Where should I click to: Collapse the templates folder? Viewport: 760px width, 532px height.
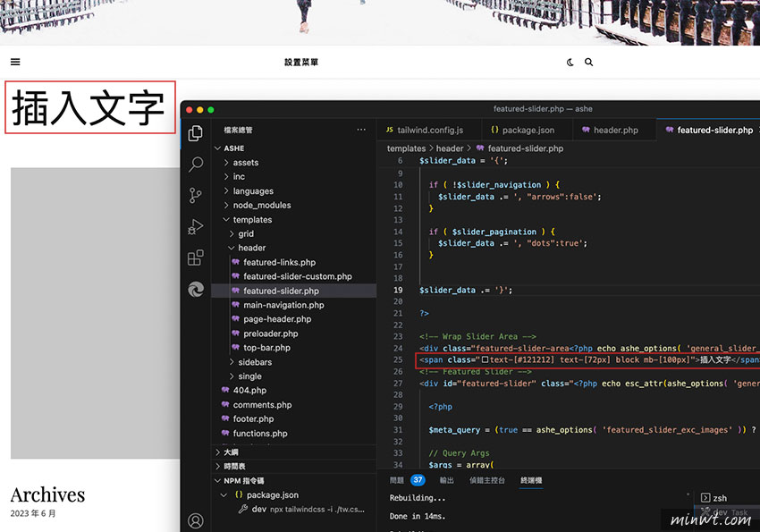pos(294,219)
